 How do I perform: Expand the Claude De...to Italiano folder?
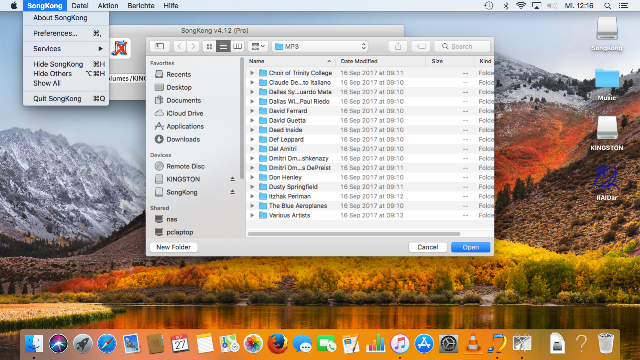(252, 82)
